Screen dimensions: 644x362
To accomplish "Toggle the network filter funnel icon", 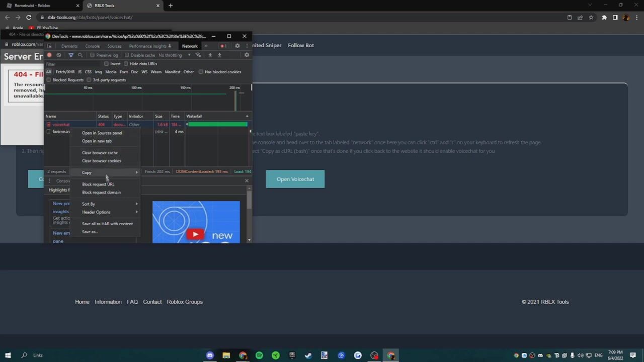I will click(x=71, y=55).
